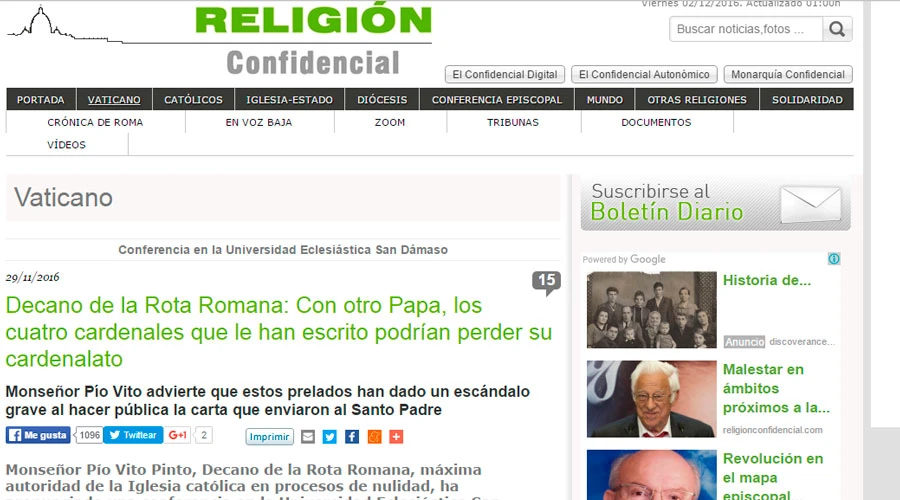Share via the small Facebook square icon

point(352,436)
